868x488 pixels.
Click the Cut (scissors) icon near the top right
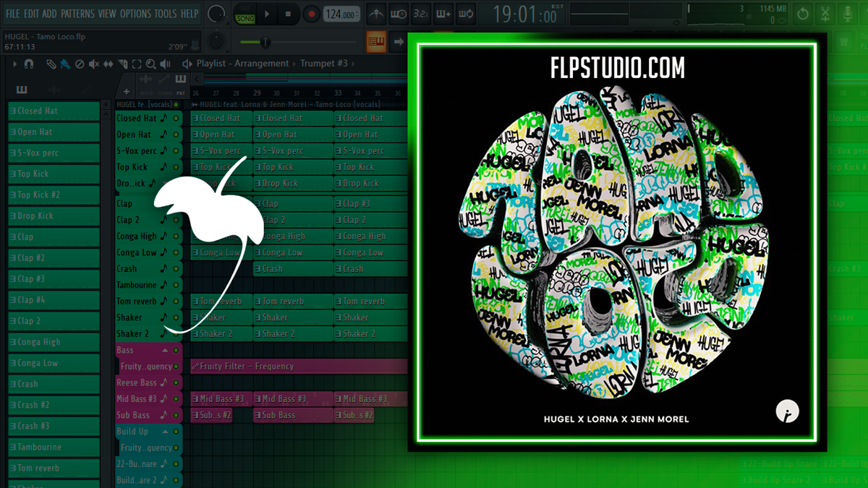click(x=825, y=13)
